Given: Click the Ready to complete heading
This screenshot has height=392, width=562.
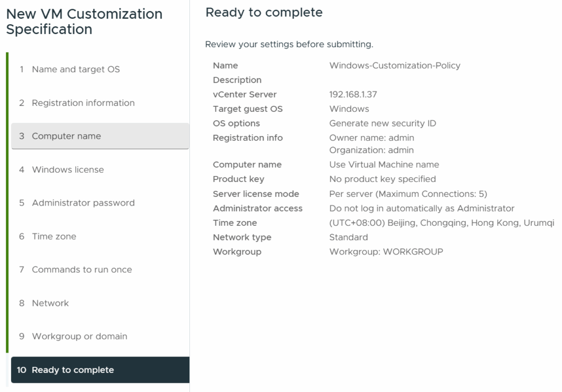Looking at the screenshot, I should 264,13.
